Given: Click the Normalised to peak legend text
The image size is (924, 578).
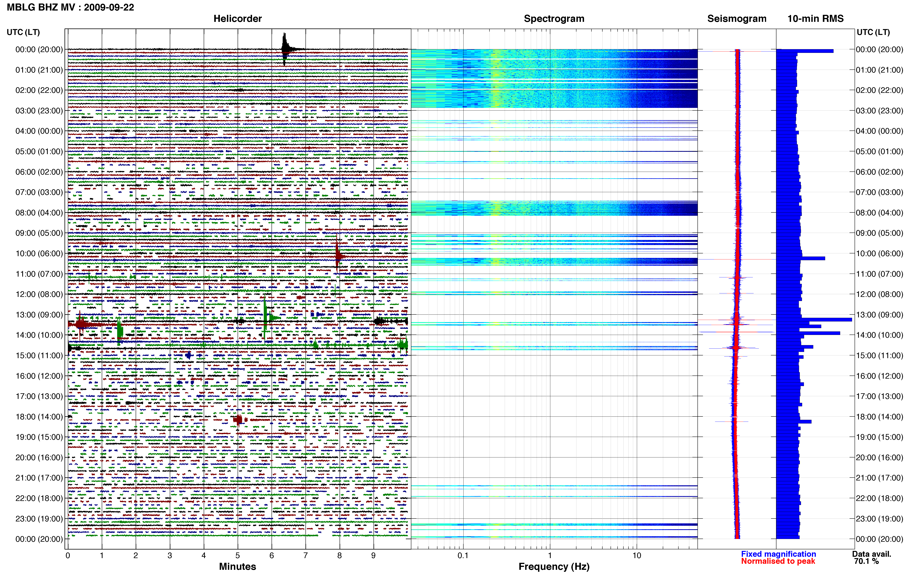Looking at the screenshot, I should 778,561.
